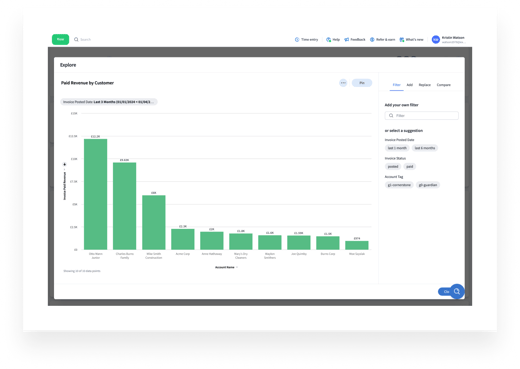
Task: Click the data points count text below chart
Action: click(x=82, y=271)
